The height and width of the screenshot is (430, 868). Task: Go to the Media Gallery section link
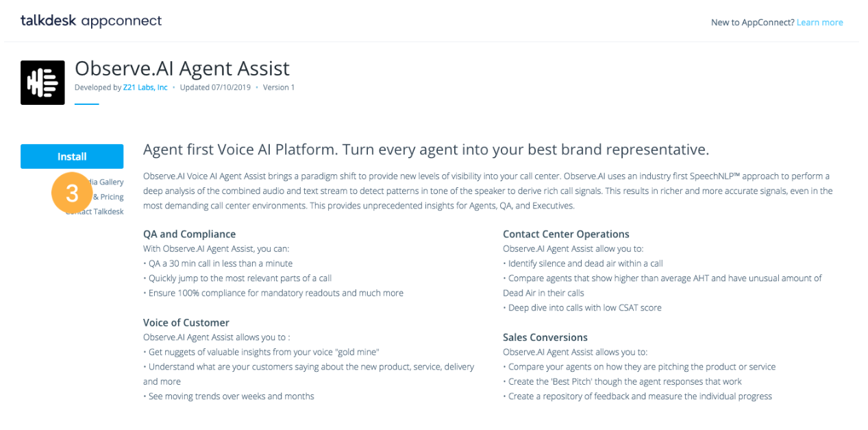107,182
